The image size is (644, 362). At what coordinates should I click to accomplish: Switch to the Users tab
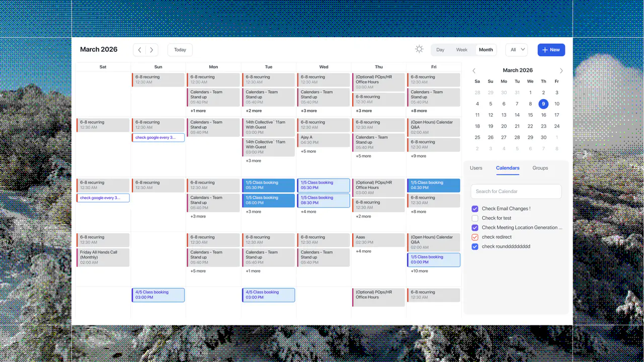(476, 168)
